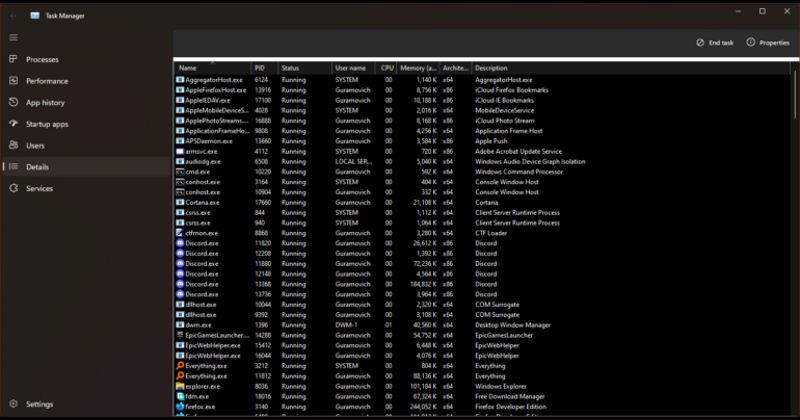Click the EpicGamesLauncher process icon

pos(180,335)
